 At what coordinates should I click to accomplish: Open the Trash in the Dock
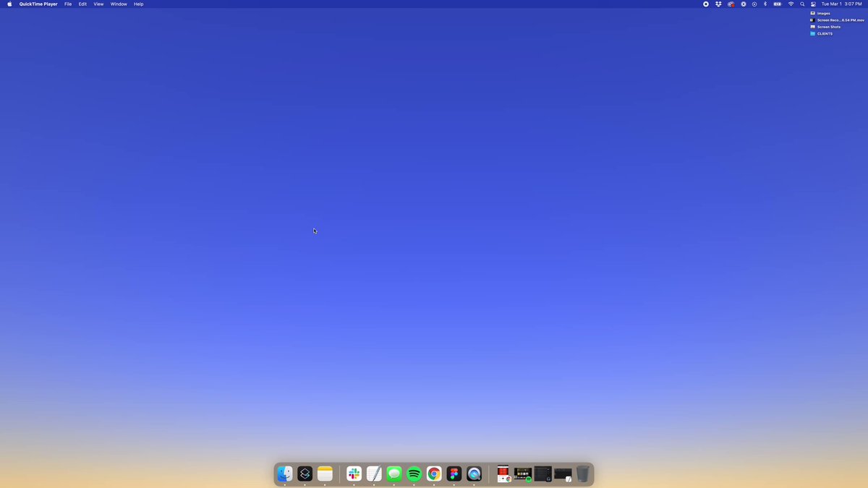pos(583,474)
